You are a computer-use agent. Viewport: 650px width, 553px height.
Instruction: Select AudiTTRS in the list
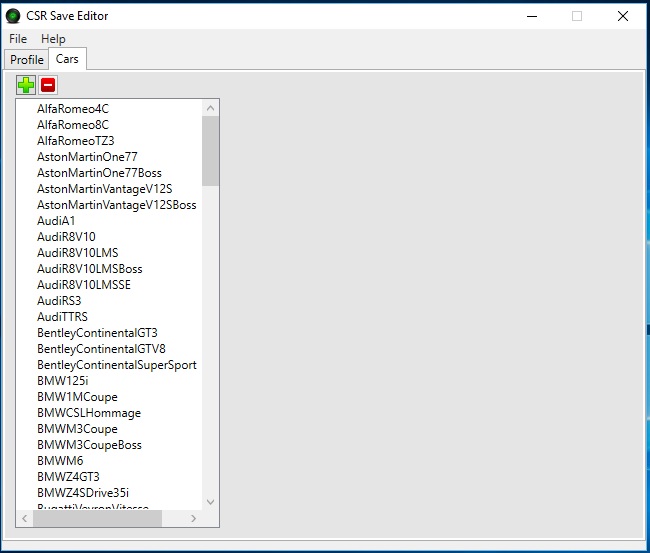tap(62, 317)
